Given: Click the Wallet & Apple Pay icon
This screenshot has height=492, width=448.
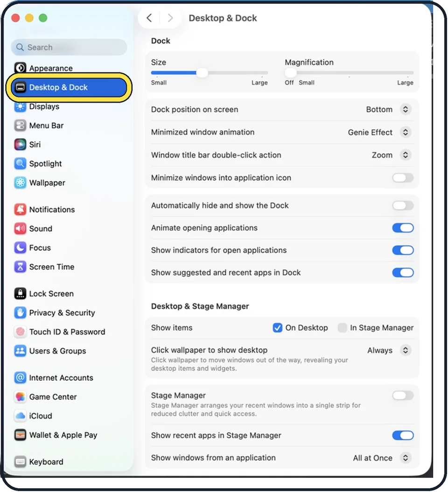Looking at the screenshot, I should pyautogui.click(x=21, y=435).
